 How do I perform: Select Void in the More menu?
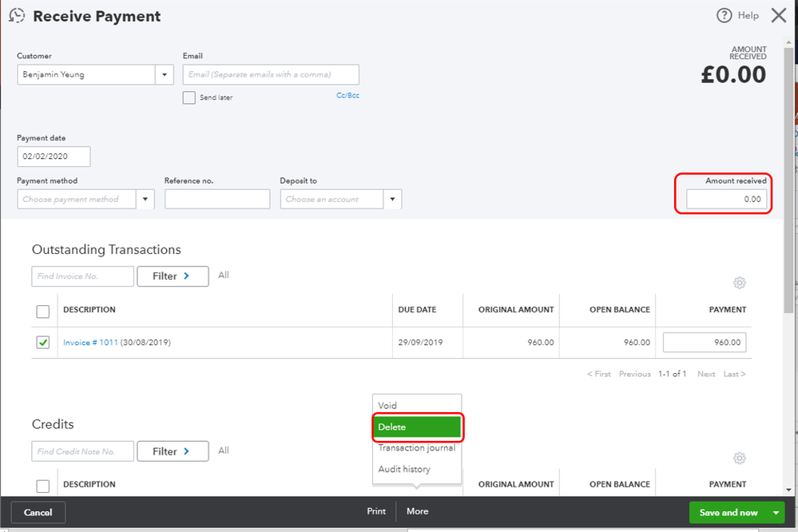[388, 406]
